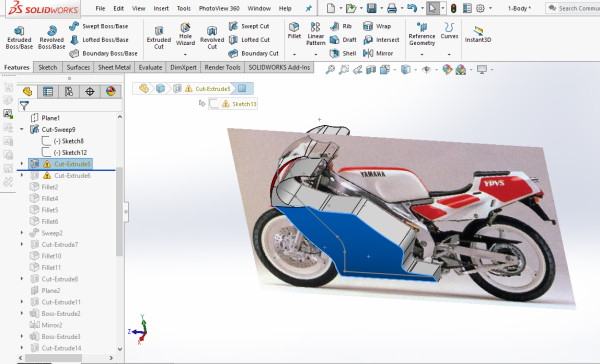The image size is (600, 364).
Task: Click the Rebuild traffic light icon
Action: (x=453, y=8)
